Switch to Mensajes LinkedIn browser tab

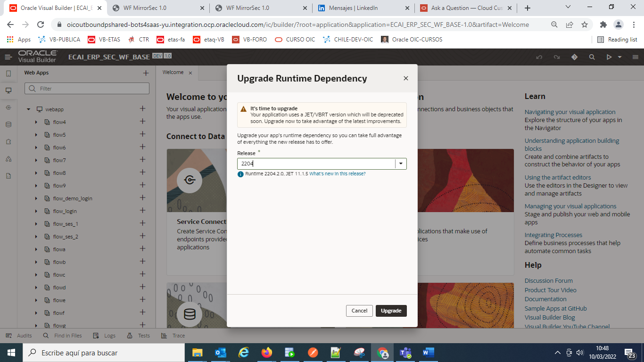(x=363, y=8)
